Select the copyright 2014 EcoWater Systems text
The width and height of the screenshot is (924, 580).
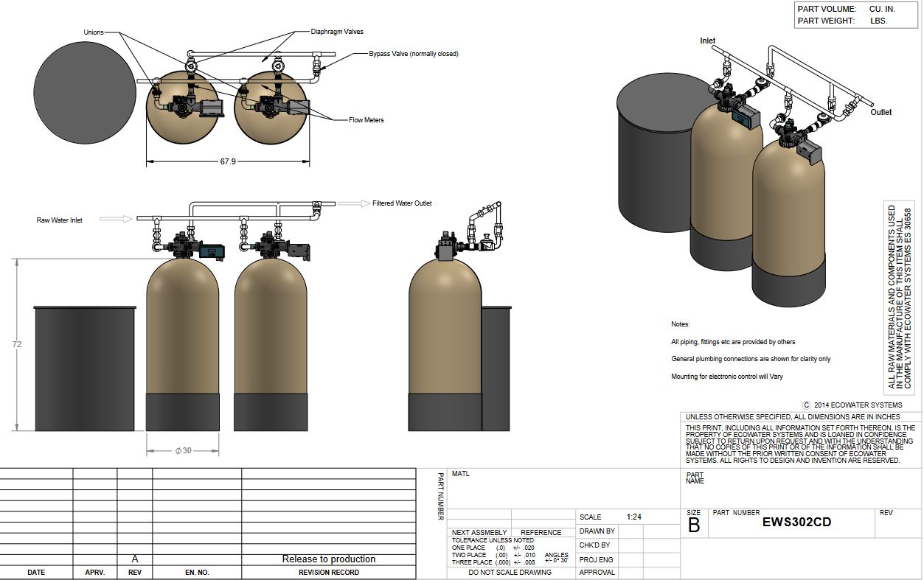(852, 405)
